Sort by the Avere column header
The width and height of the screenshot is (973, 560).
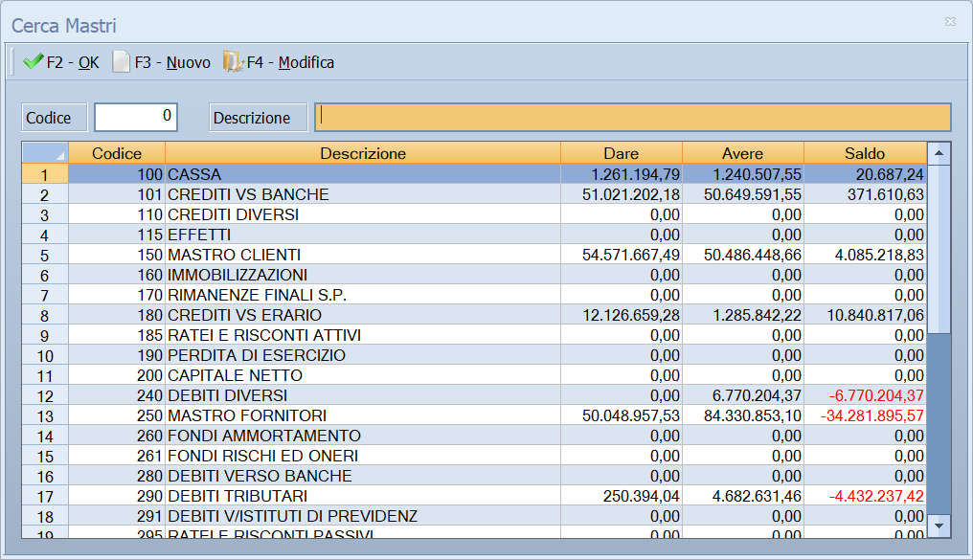pyautogui.click(x=743, y=153)
